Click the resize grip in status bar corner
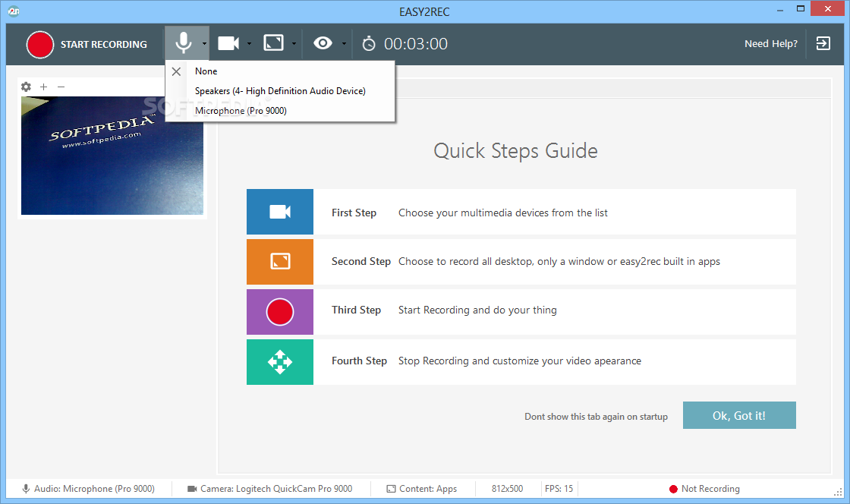The height and width of the screenshot is (504, 850). 838,492
